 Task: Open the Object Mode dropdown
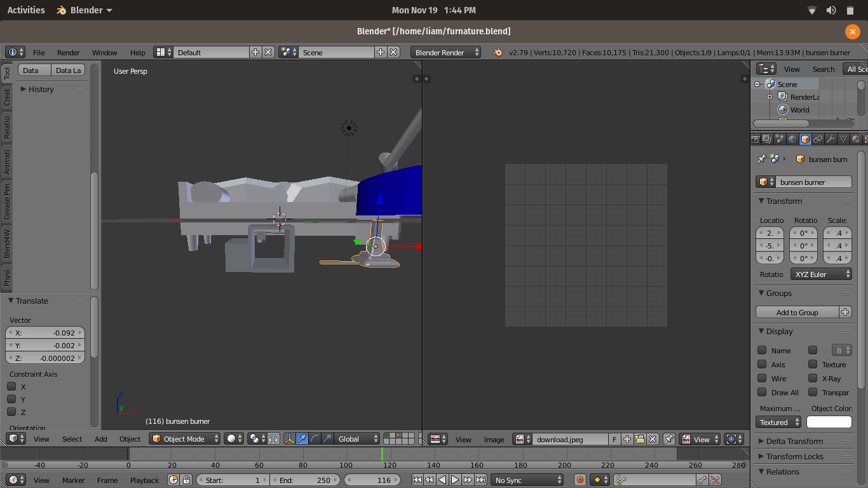tap(185, 439)
